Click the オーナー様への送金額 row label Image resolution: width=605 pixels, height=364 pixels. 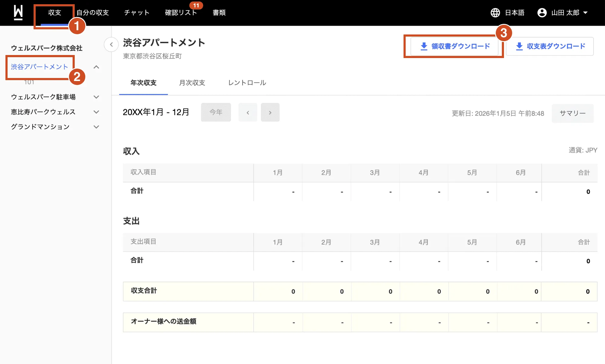pyautogui.click(x=164, y=322)
